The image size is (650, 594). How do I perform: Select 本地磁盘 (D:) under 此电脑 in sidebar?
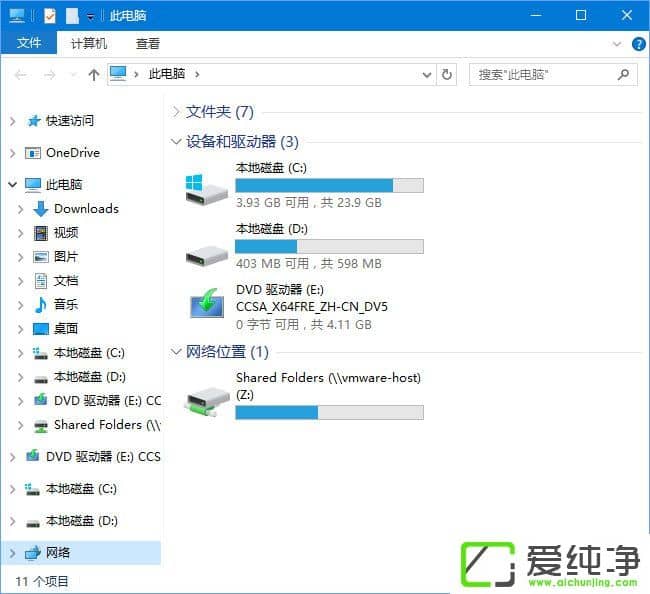[x=90, y=377]
